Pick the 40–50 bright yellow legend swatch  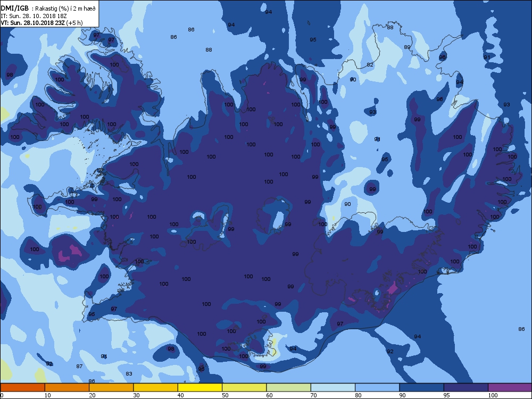200,387
